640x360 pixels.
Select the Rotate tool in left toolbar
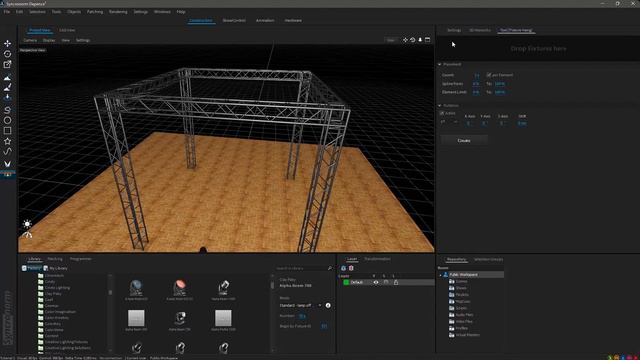click(7, 54)
